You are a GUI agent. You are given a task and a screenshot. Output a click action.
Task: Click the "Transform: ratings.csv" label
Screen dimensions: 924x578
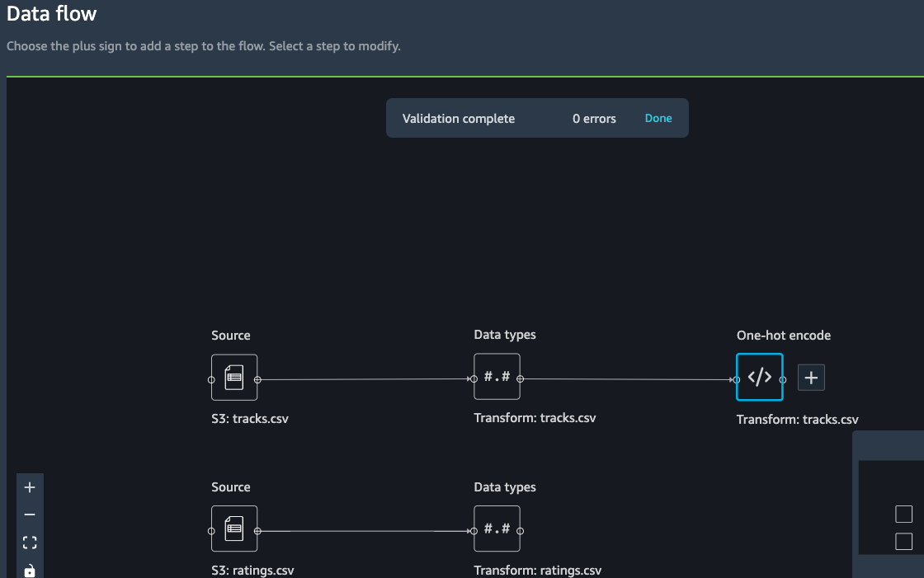pos(537,571)
